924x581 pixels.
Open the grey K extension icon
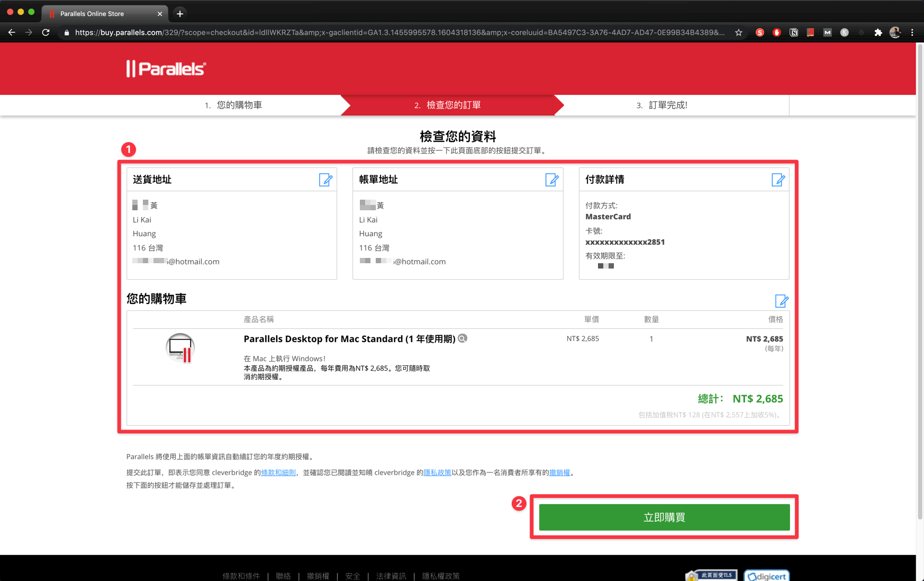(x=845, y=33)
